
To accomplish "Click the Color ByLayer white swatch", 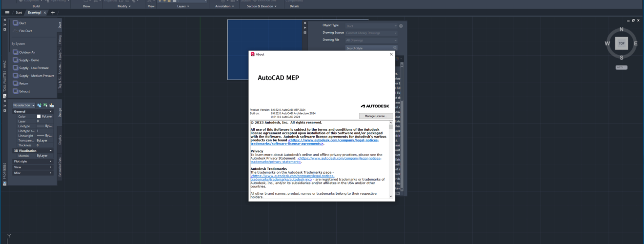I will point(39,117).
